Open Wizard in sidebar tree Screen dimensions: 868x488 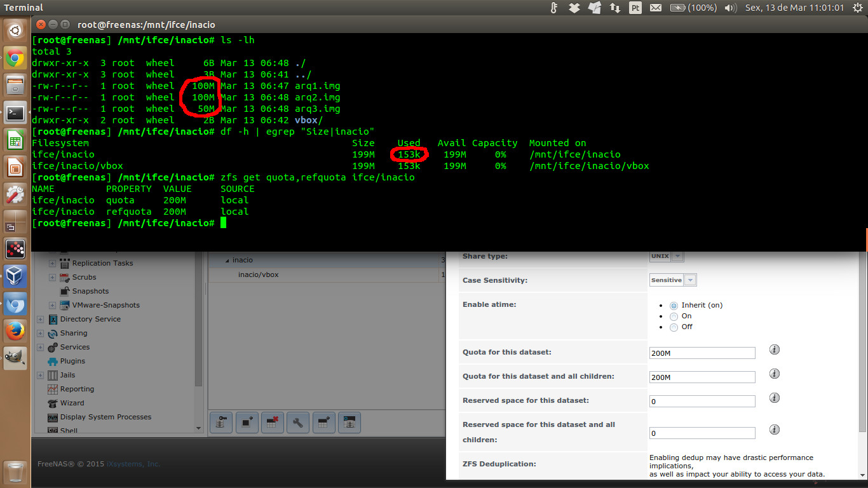coord(72,403)
